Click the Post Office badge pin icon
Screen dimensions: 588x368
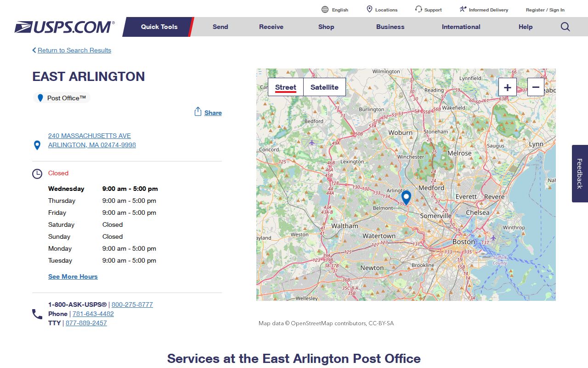click(40, 98)
